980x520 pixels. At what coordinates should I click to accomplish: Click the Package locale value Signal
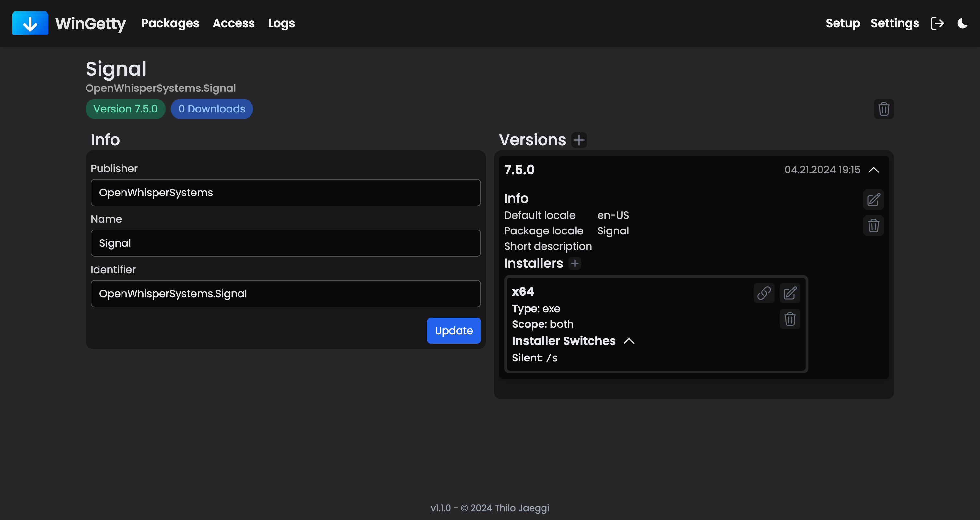pyautogui.click(x=613, y=231)
